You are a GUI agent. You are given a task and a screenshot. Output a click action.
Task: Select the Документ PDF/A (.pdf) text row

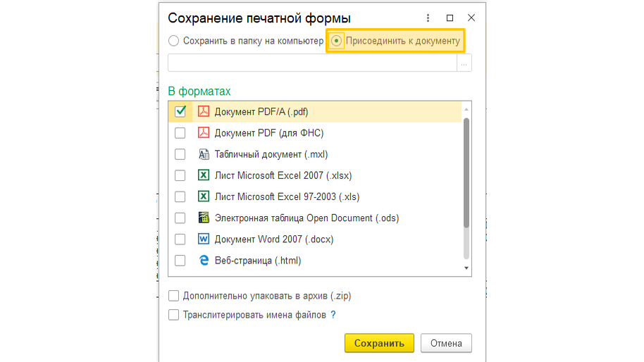click(x=261, y=112)
